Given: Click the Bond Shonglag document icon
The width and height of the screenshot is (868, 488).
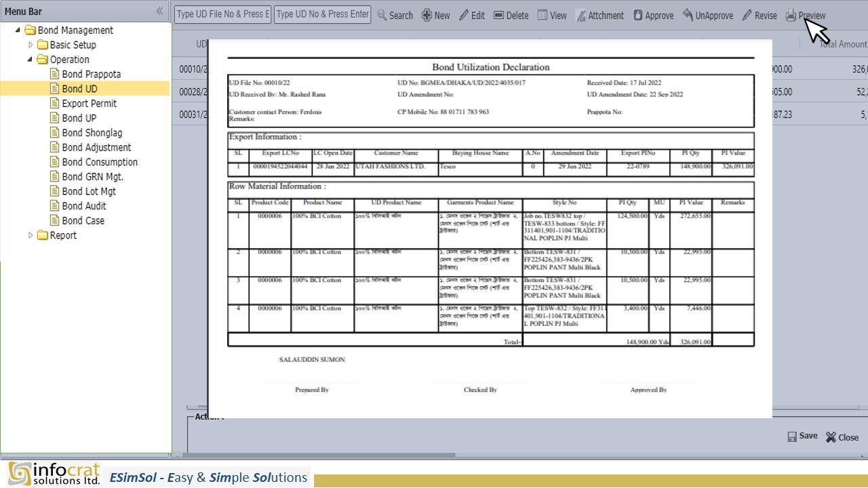Looking at the screenshot, I should coord(55,133).
